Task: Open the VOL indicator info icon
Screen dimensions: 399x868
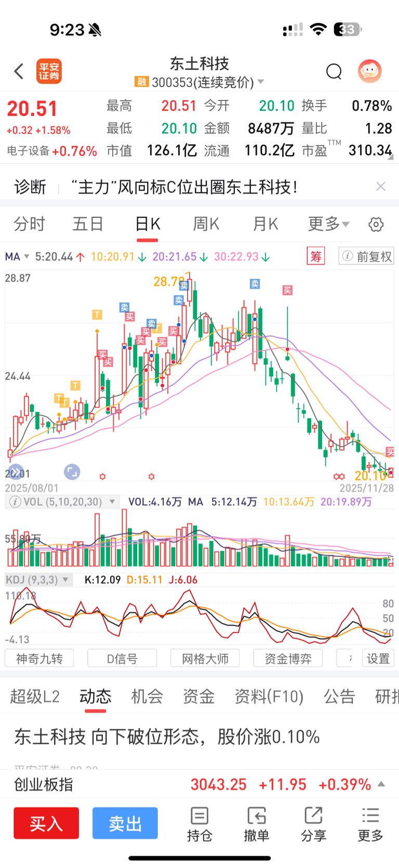Action: point(15,502)
